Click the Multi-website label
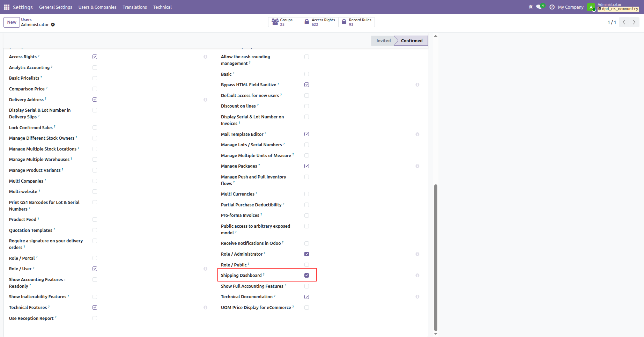The width and height of the screenshot is (644, 337). 23,192
